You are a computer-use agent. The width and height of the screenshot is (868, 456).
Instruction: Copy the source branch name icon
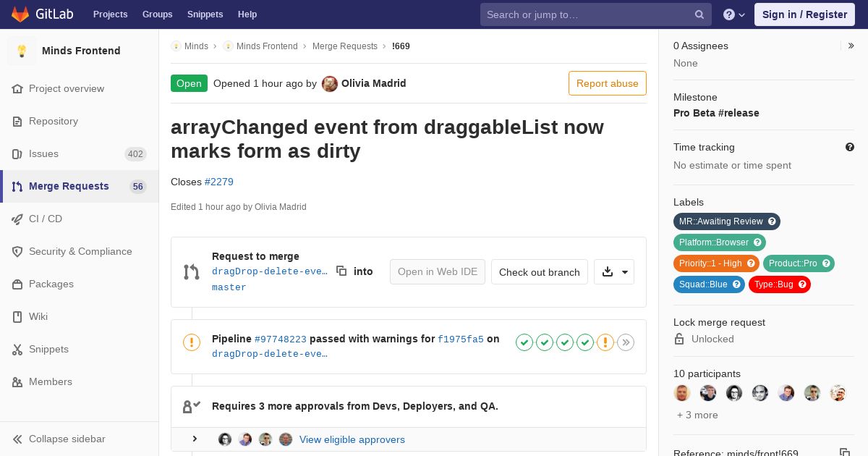pos(341,271)
